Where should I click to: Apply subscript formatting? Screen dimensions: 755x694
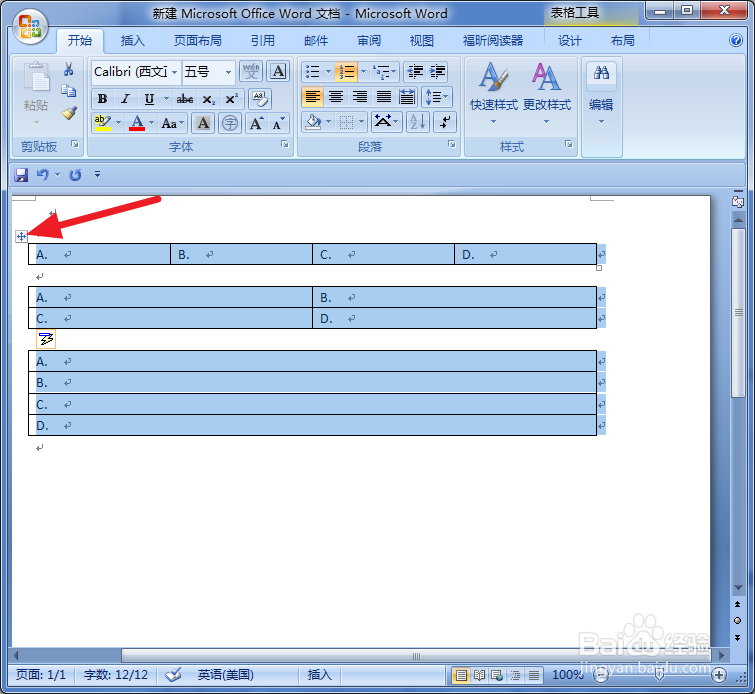(208, 99)
